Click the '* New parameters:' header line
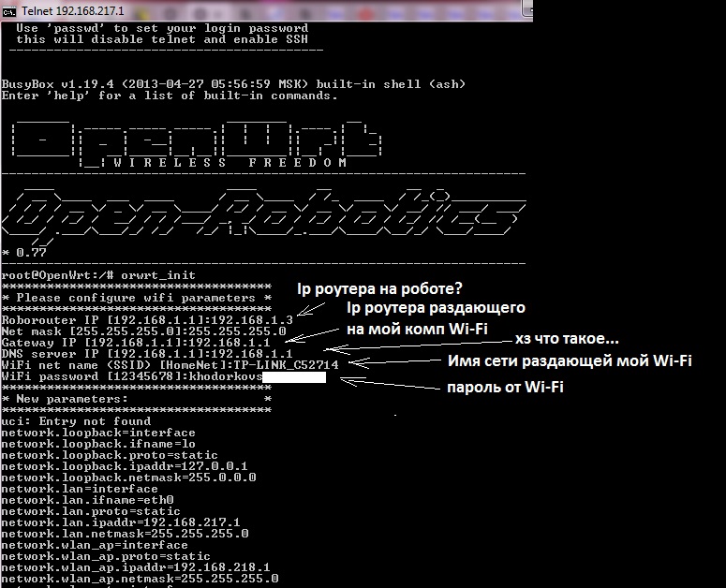Image resolution: width=726 pixels, height=588 pixels. pos(136,399)
